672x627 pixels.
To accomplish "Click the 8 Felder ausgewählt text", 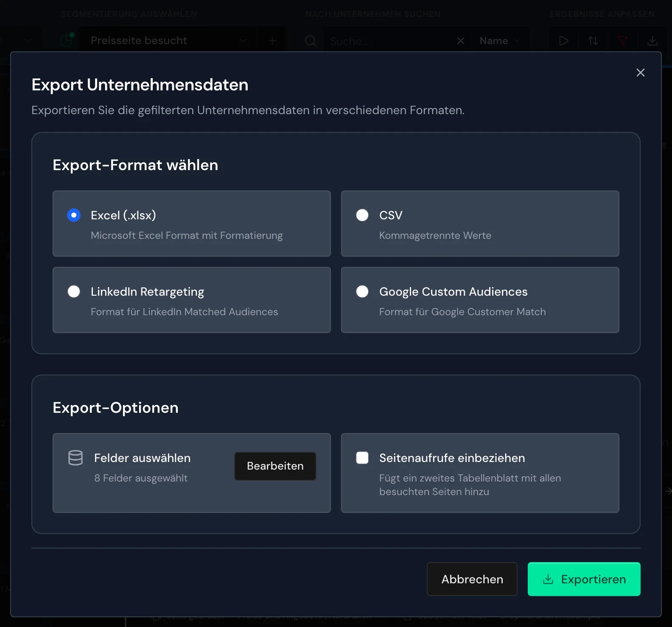I will click(x=141, y=478).
